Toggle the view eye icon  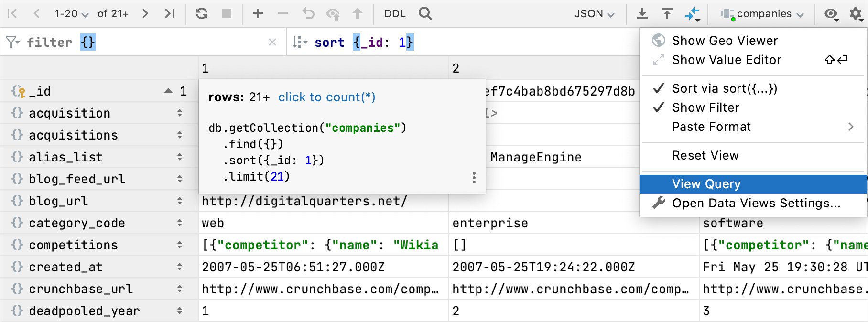tap(831, 14)
